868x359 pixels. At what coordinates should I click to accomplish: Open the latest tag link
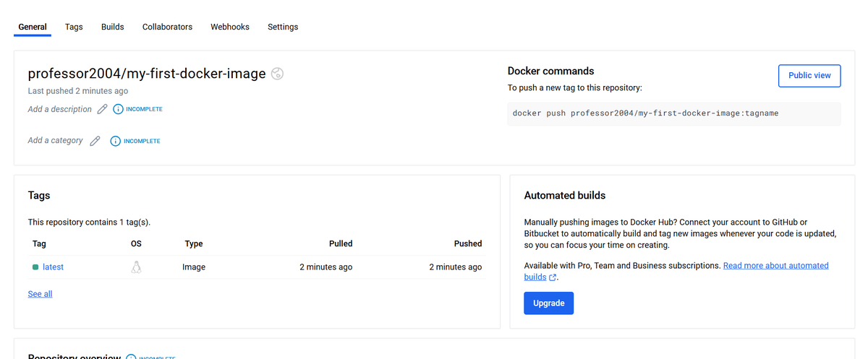point(53,267)
